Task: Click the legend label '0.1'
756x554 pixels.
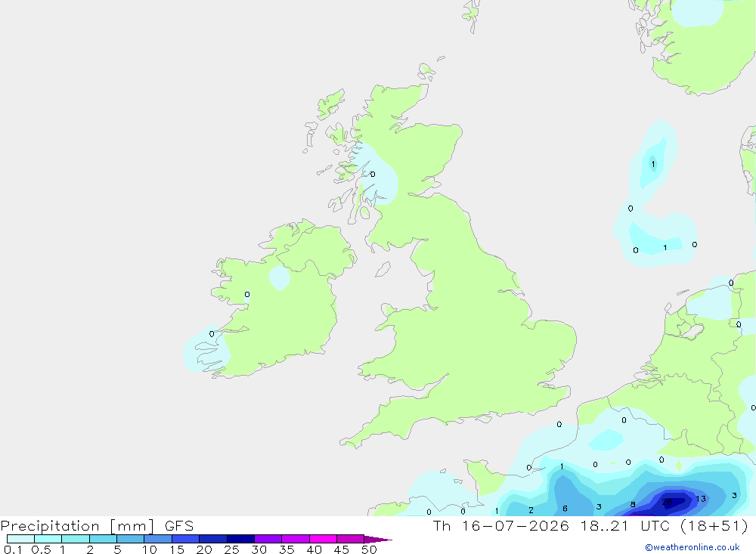Action: (x=13, y=549)
